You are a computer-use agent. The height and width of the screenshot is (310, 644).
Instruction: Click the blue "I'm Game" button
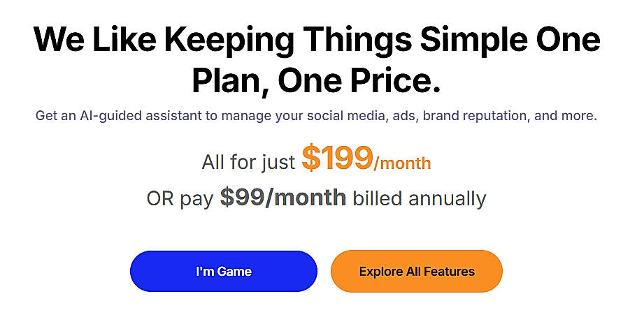click(x=223, y=271)
